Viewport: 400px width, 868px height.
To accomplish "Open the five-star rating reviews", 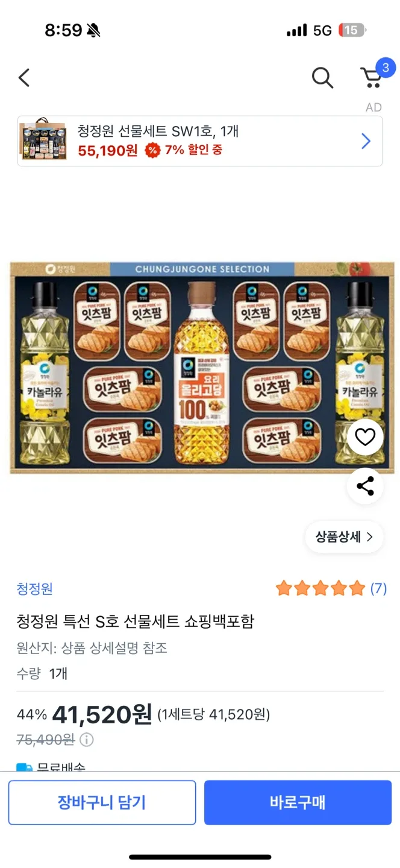I will 320,588.
